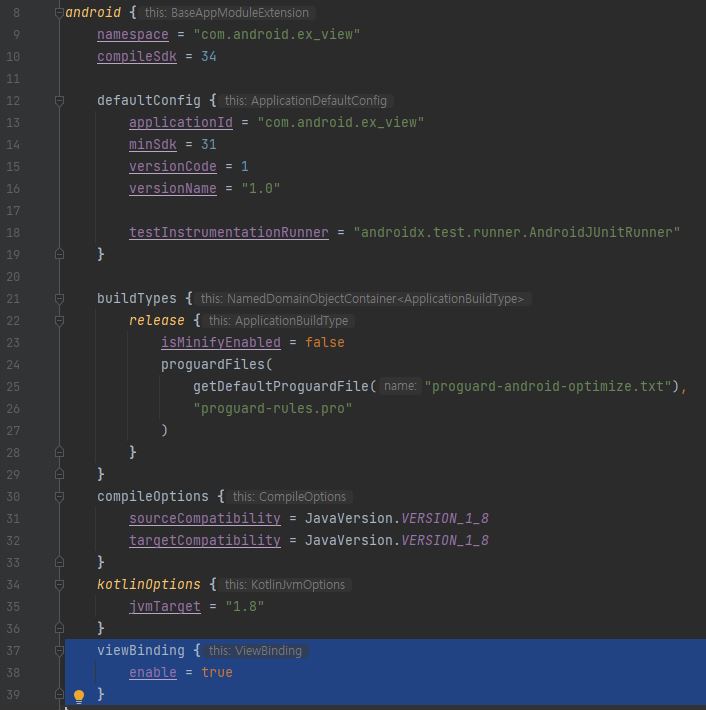Image resolution: width=706 pixels, height=710 pixels.
Task: Click the 'buildTypes' identifier
Action: 137,298
